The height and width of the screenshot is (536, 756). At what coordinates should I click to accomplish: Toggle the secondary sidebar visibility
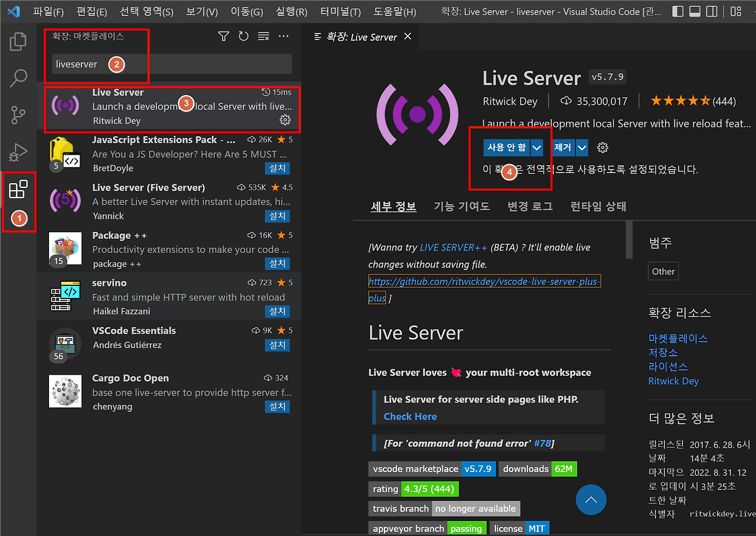pos(712,11)
